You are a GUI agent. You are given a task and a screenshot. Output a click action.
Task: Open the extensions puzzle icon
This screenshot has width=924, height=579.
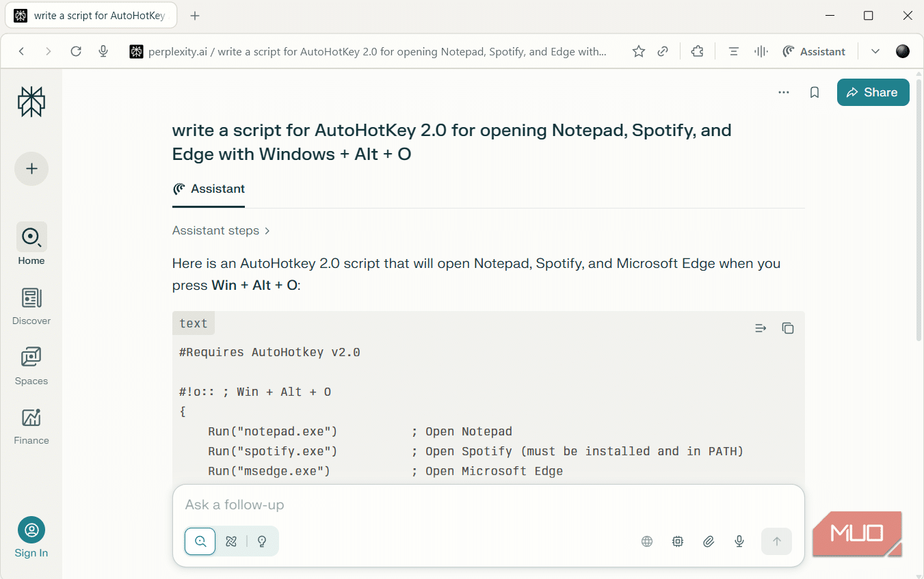698,51
